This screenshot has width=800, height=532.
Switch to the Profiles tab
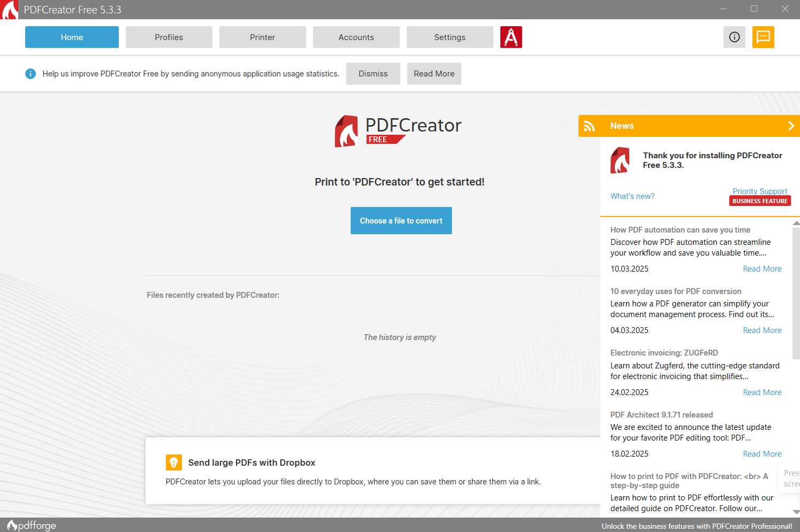pyautogui.click(x=169, y=37)
